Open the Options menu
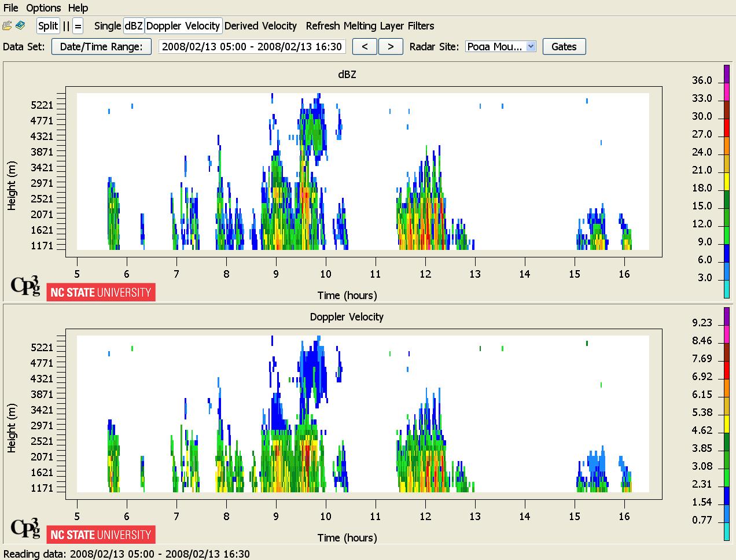This screenshot has width=736, height=560. (x=43, y=8)
